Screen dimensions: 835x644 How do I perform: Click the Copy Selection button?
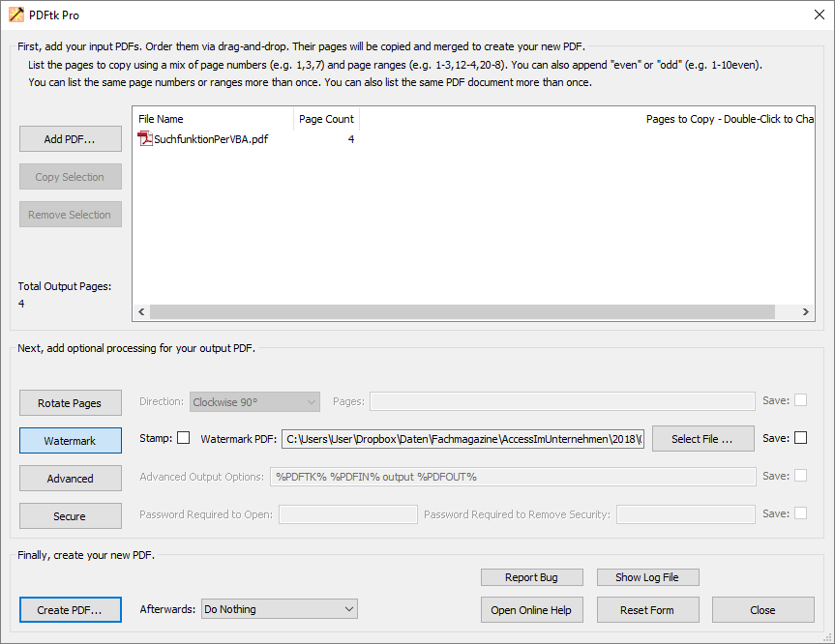point(71,177)
